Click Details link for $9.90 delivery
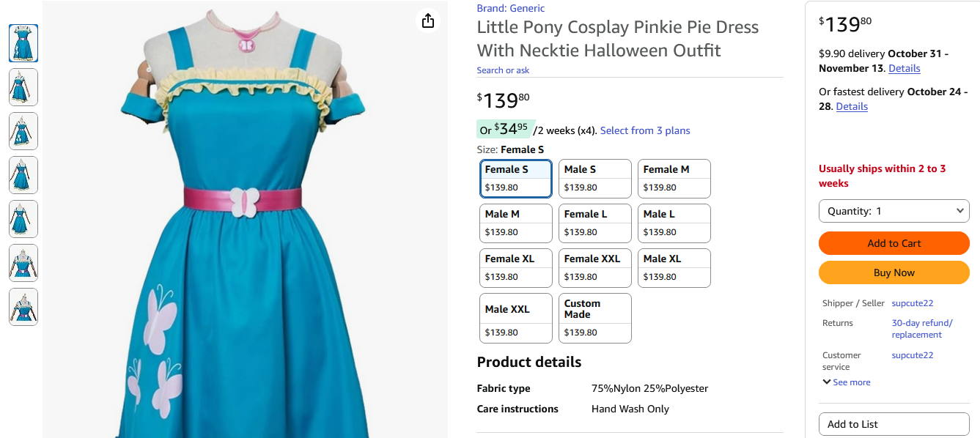This screenshot has height=438, width=980. [x=904, y=68]
